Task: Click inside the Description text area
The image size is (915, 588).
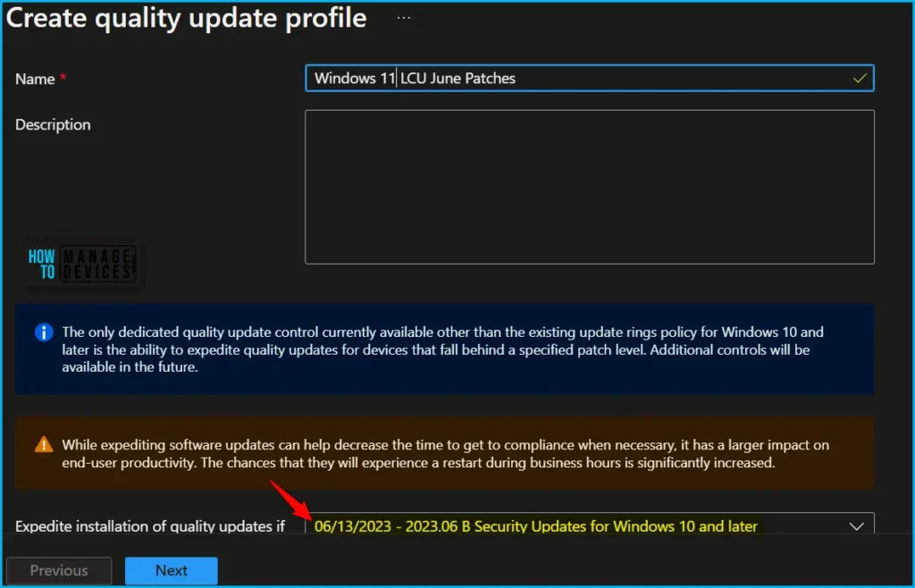Action: tap(590, 188)
